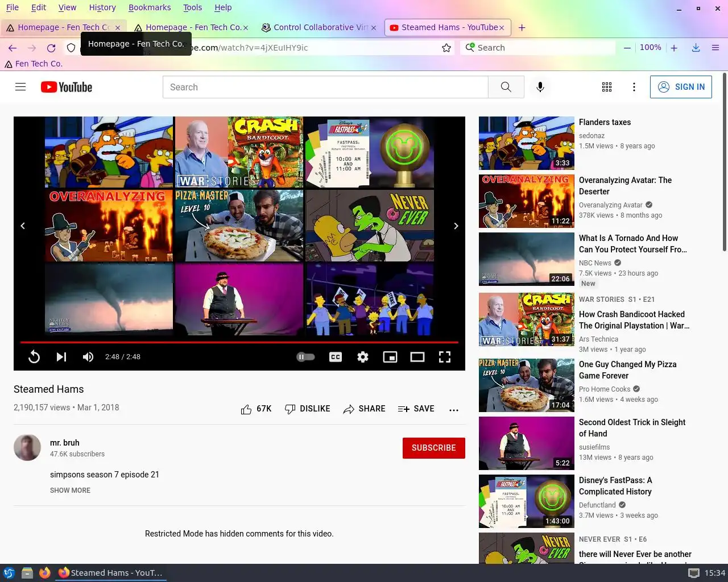The width and height of the screenshot is (728, 582).
Task: Show next suggested videos in endscreen
Action: [x=456, y=226]
